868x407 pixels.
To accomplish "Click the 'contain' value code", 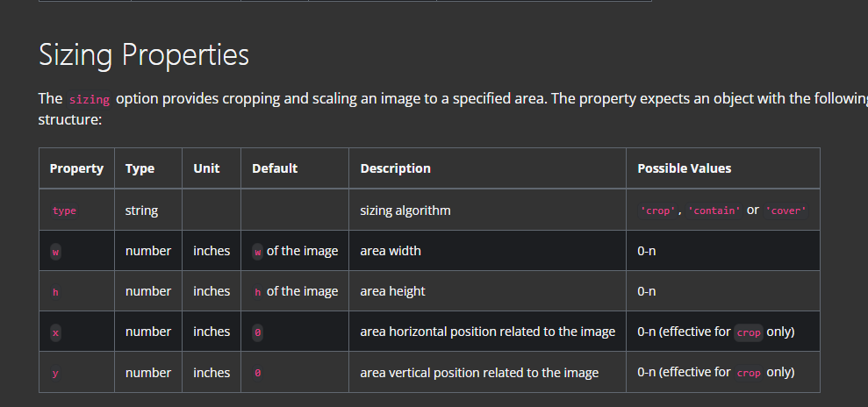I will point(714,211).
